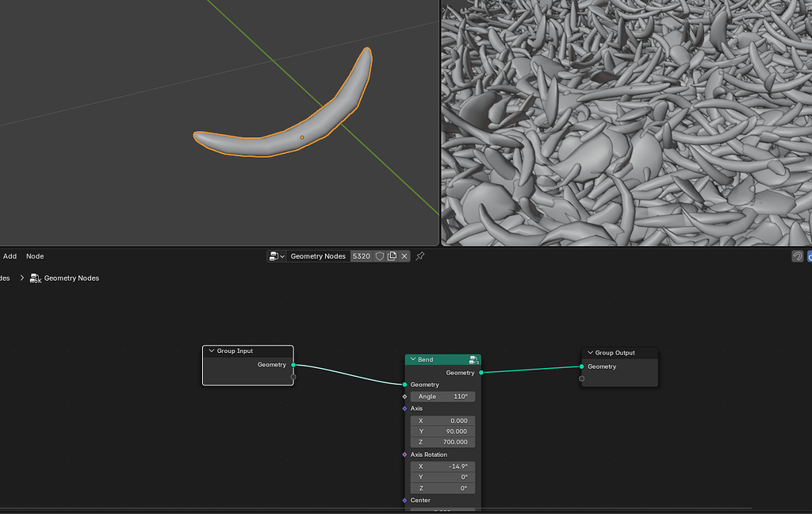Toggle the pin node tree icon
The width and height of the screenshot is (812, 514).
(420, 256)
